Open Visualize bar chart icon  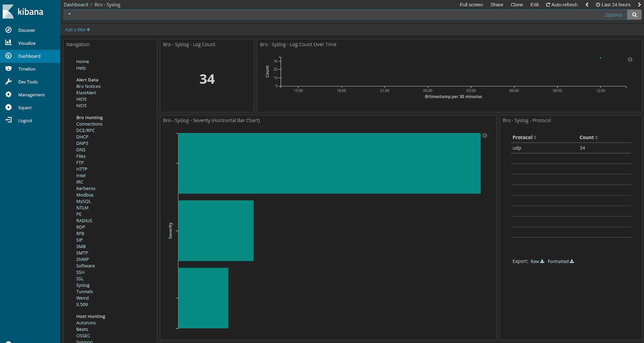point(8,42)
